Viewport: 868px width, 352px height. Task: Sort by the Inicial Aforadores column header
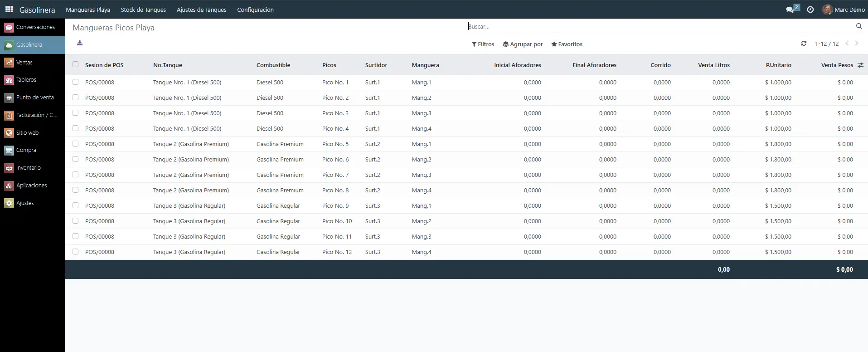(x=518, y=65)
